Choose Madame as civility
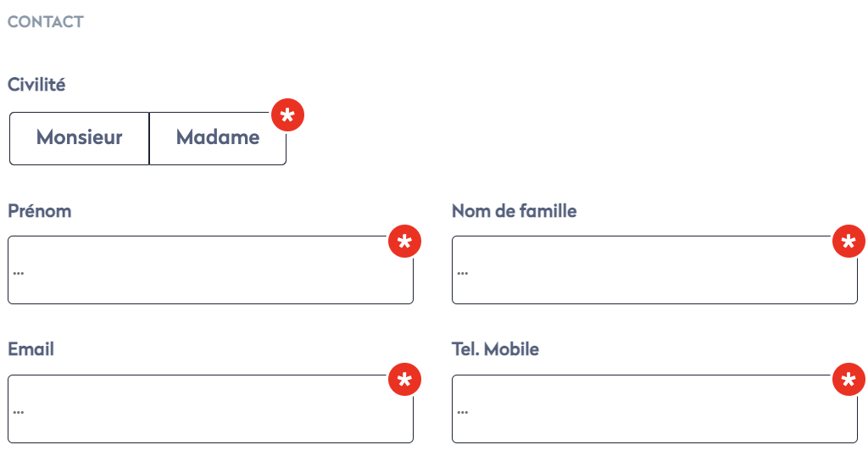Screen dimensions: 868x456 coord(218,138)
